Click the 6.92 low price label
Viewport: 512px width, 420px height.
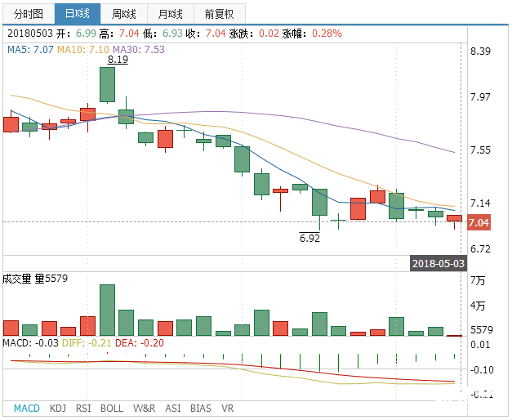point(309,238)
